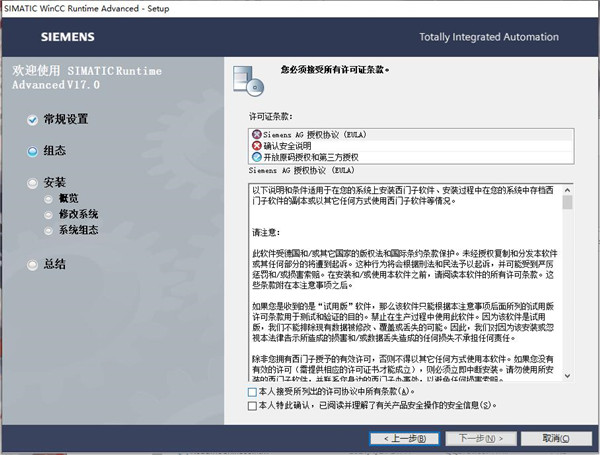Check the security information confirmation box (S)

(x=252, y=406)
